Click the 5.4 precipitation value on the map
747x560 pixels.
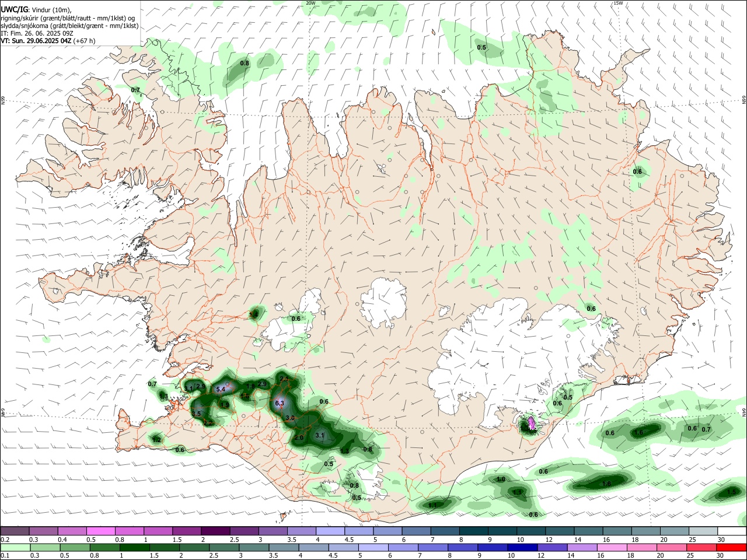tap(221, 389)
